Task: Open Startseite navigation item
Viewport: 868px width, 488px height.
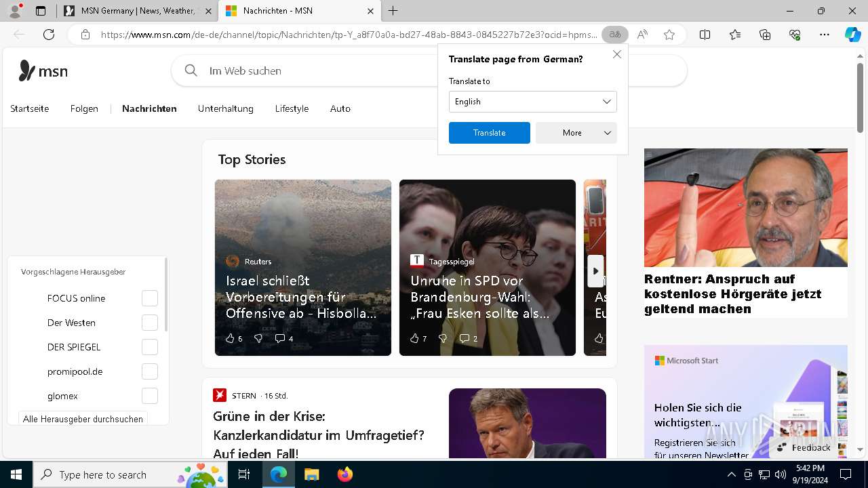Action: pos(30,108)
